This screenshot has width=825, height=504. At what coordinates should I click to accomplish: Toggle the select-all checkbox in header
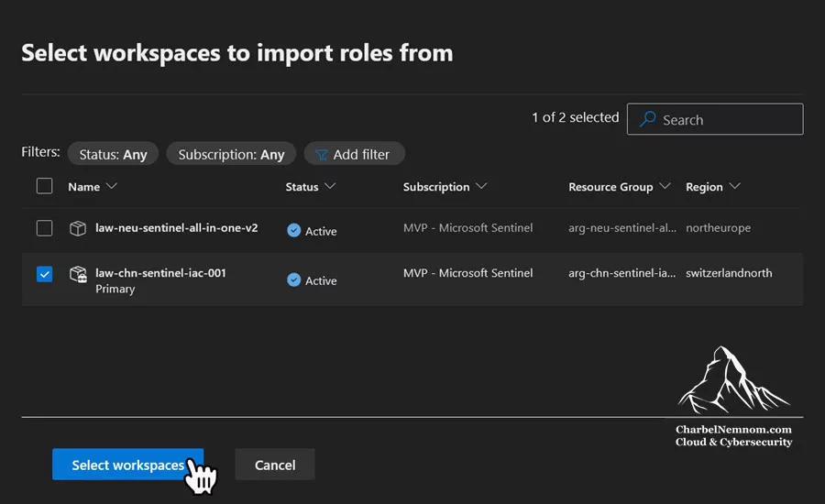tap(44, 186)
